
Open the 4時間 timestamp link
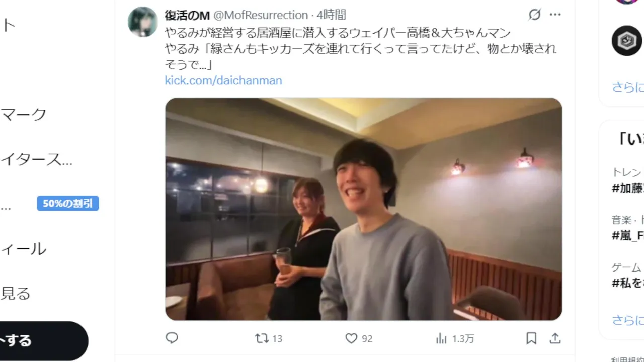point(332,15)
